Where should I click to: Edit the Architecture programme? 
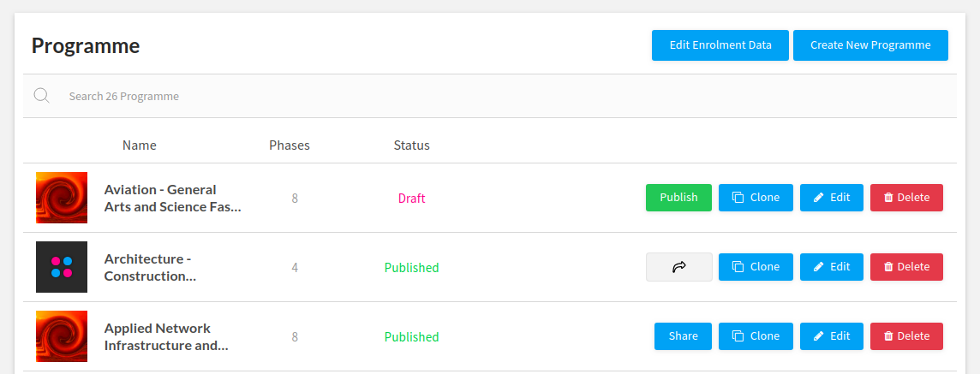pos(831,267)
